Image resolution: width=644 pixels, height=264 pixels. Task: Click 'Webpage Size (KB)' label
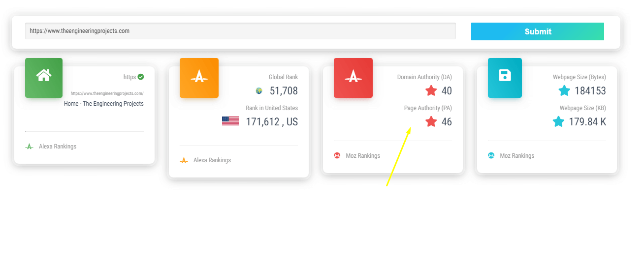(x=583, y=108)
